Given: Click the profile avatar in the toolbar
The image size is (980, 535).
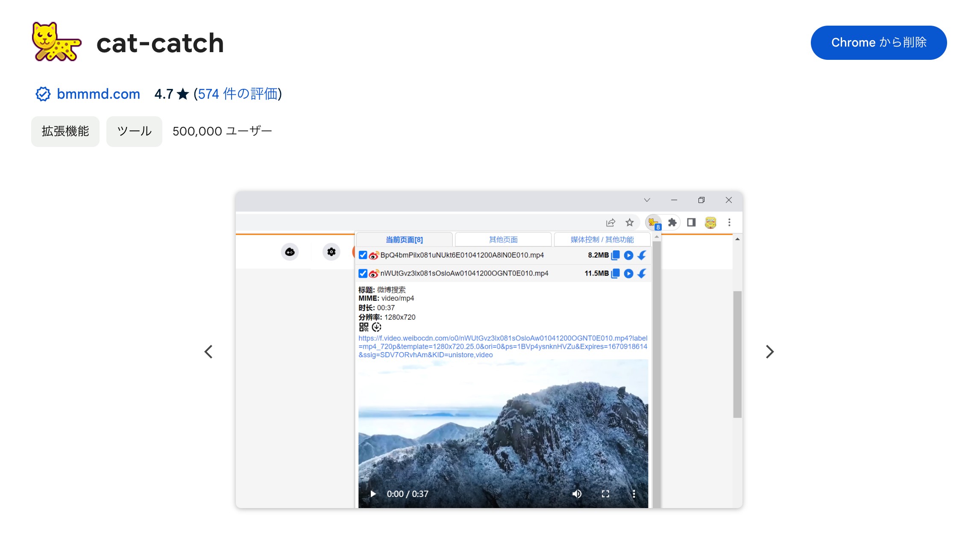Looking at the screenshot, I should tap(710, 222).
